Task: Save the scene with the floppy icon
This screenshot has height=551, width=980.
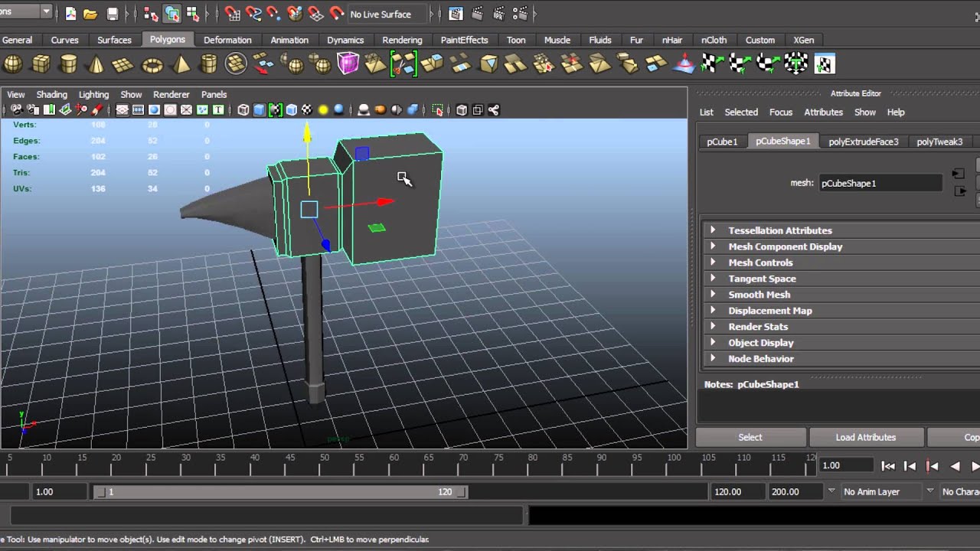Action: pos(113,14)
